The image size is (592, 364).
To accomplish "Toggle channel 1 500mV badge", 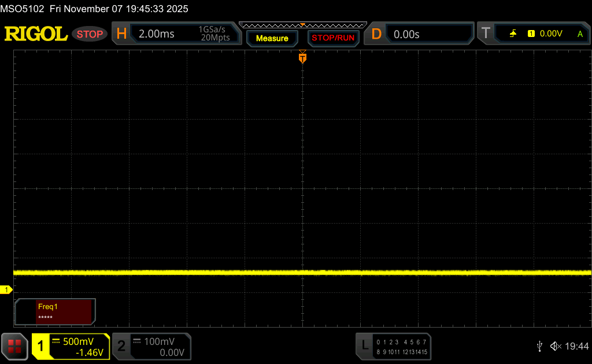I will [71, 347].
